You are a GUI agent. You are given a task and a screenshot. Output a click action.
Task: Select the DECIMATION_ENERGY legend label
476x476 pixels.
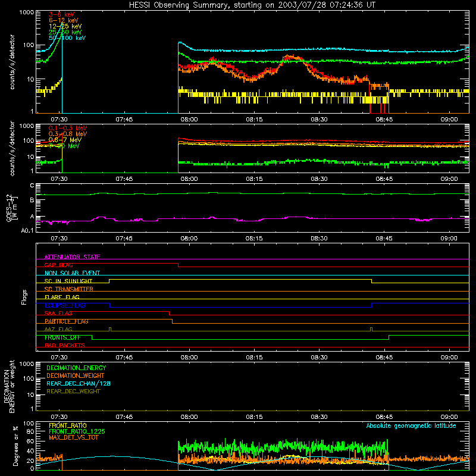tap(76, 368)
